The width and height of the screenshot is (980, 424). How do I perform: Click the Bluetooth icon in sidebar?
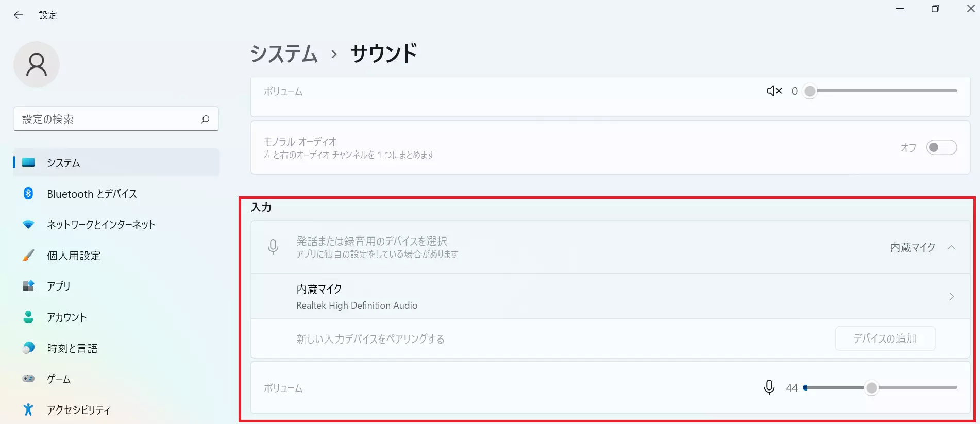28,193
